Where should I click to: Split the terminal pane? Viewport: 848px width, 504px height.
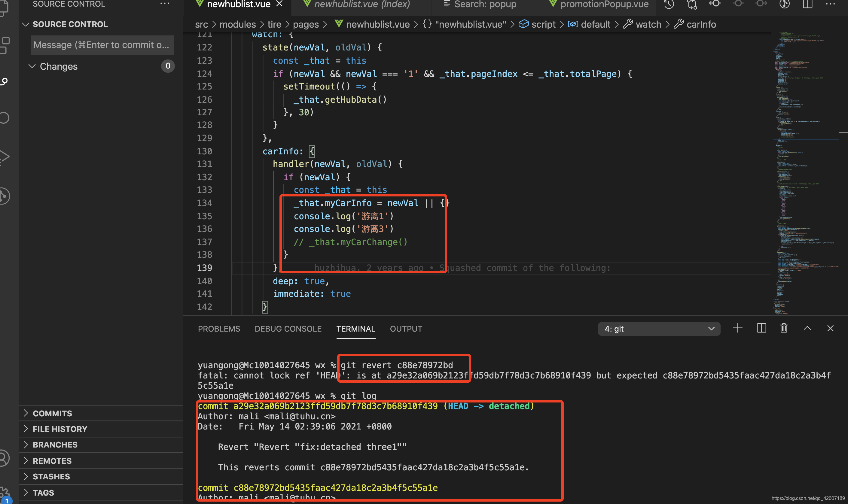click(x=761, y=328)
